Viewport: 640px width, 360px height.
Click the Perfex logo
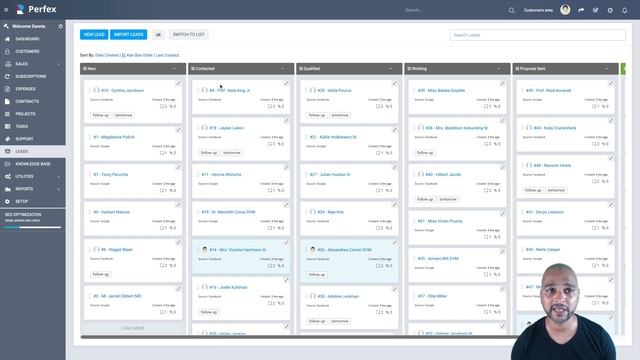[36, 9]
